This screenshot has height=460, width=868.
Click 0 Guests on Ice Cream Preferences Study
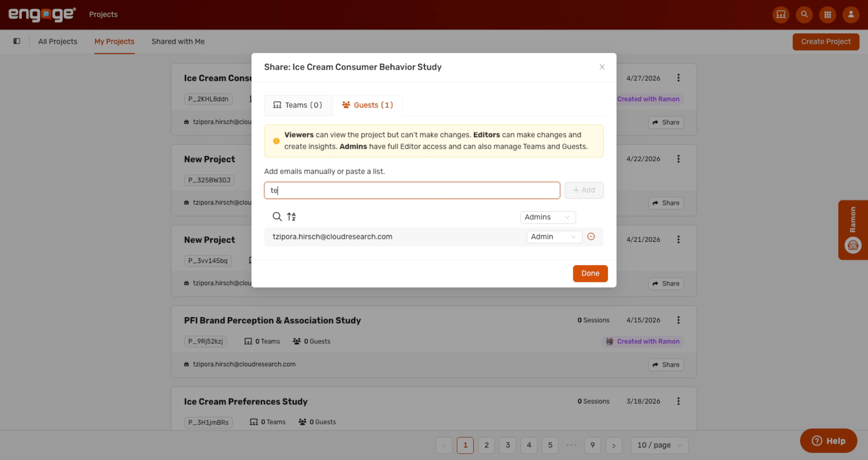[x=317, y=422]
